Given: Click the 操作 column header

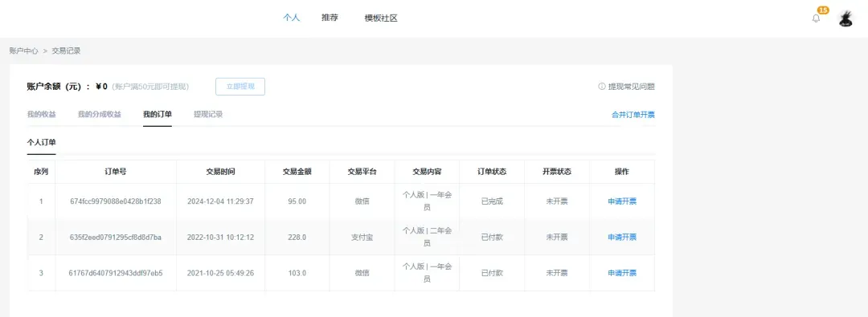Looking at the screenshot, I should [x=622, y=172].
